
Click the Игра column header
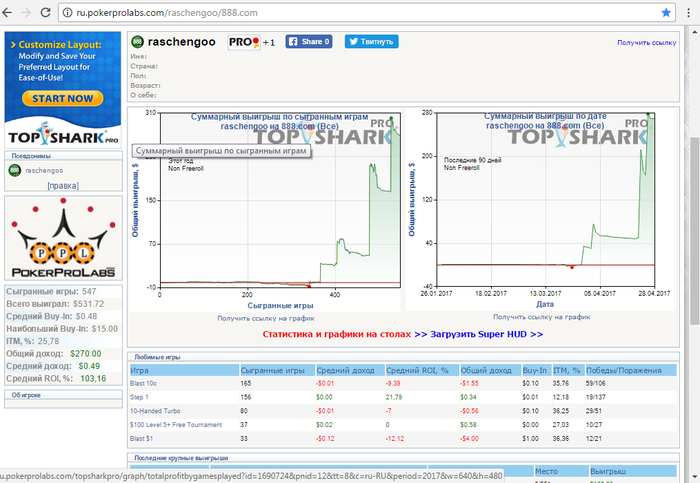(184, 370)
